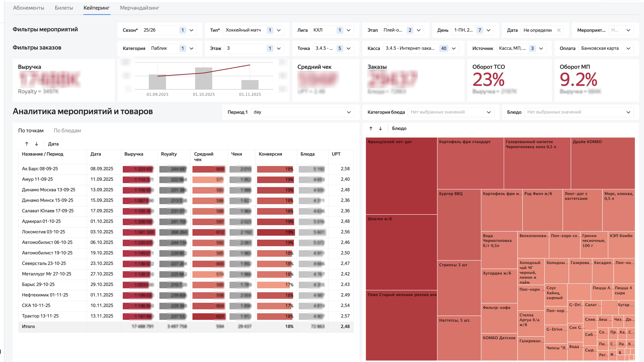Image resolution: width=644 pixels, height=362 pixels.
Task: Open the Период 1 day dropdown
Action: [302, 112]
